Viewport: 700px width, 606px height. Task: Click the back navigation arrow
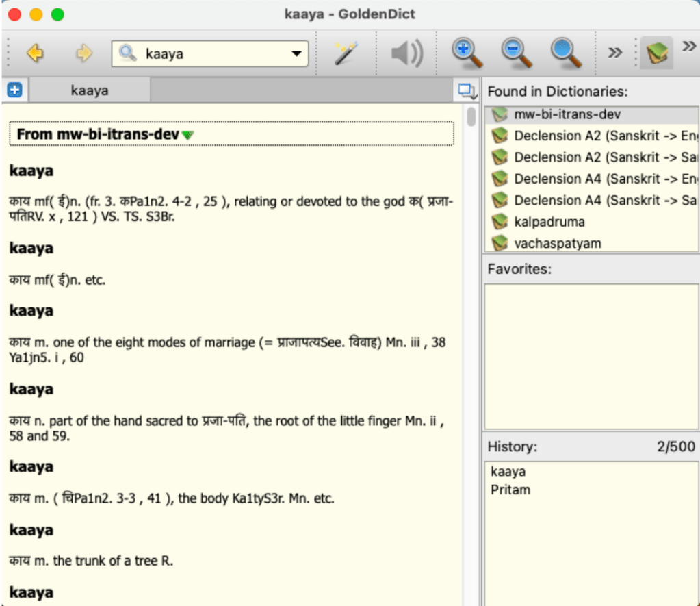click(34, 53)
